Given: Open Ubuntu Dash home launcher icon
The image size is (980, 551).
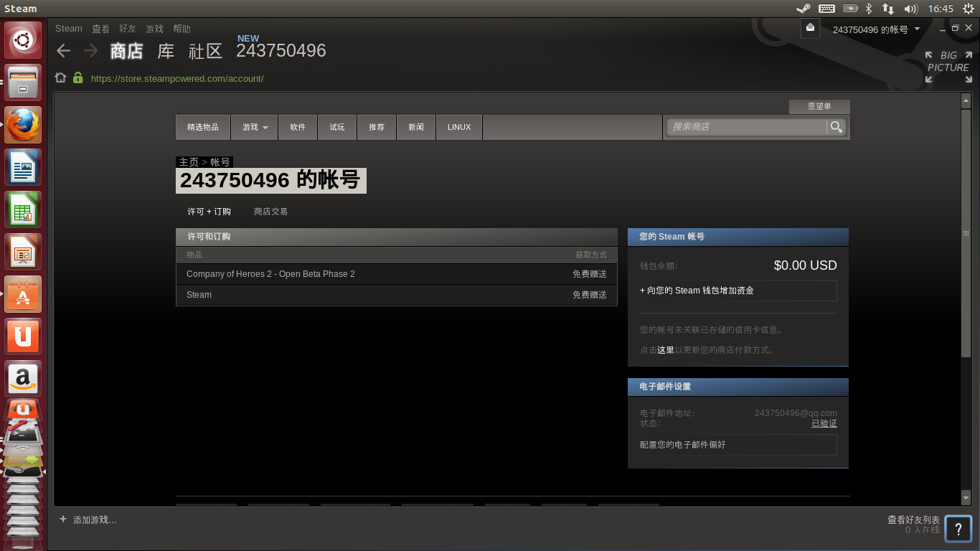Looking at the screenshot, I should point(23,40).
